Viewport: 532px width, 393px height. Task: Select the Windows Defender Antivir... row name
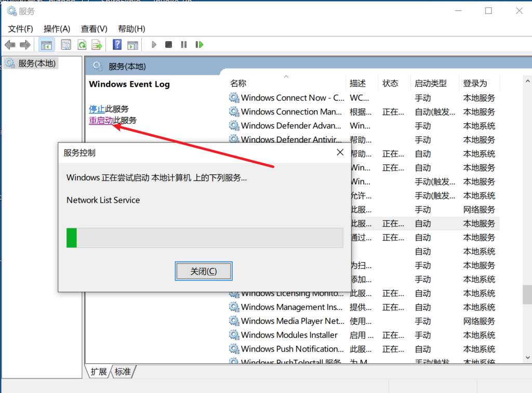(x=291, y=139)
